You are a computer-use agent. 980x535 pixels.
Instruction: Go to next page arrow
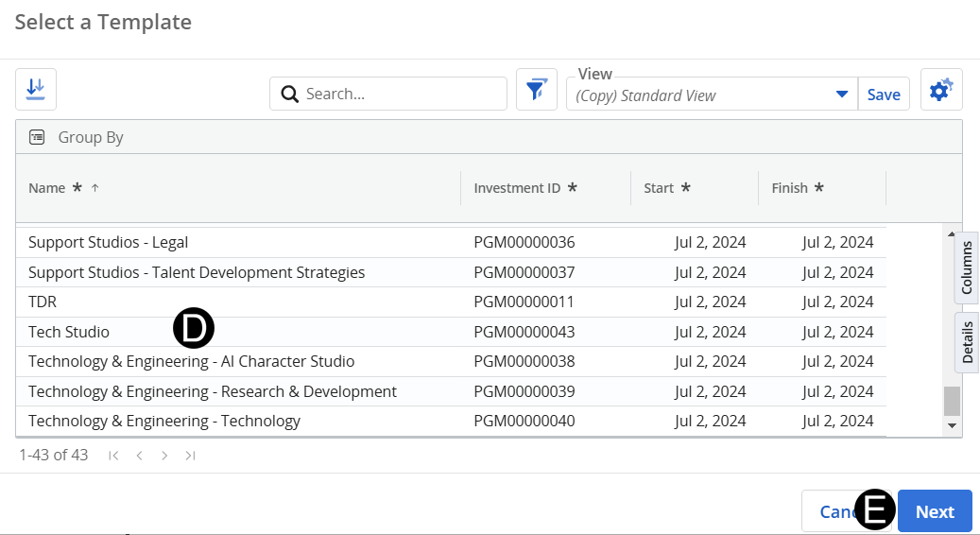(x=164, y=456)
